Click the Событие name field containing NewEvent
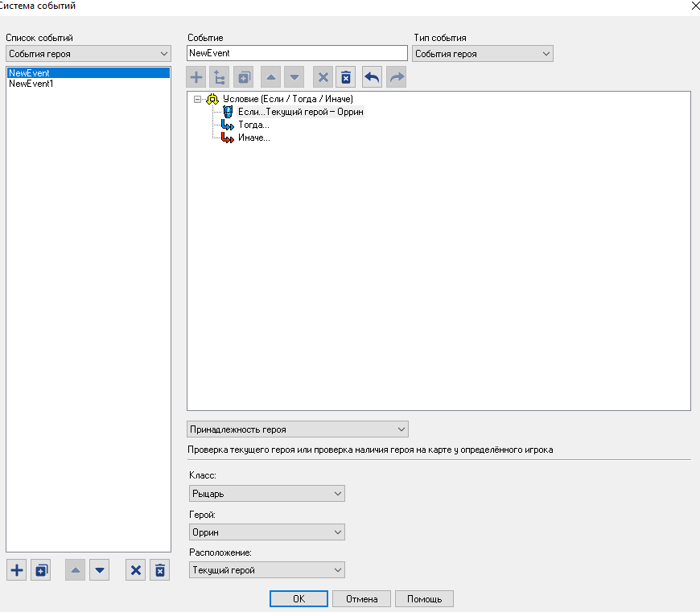 [x=298, y=53]
